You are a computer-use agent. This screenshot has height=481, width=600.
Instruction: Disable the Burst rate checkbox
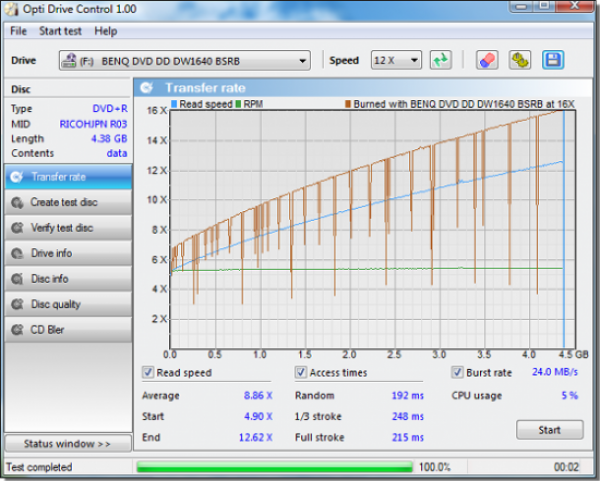tap(458, 373)
